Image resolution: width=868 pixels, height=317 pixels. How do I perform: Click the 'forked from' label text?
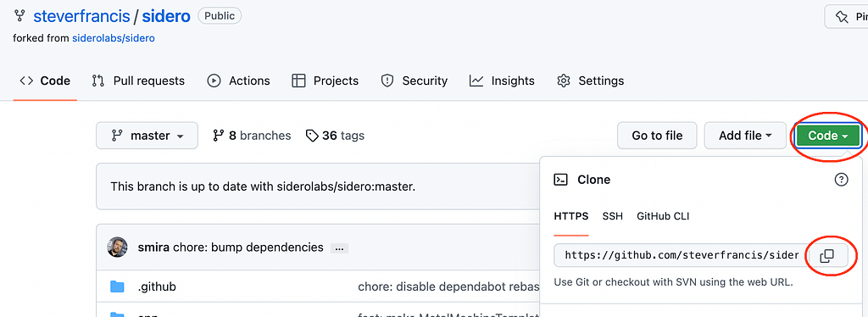41,39
